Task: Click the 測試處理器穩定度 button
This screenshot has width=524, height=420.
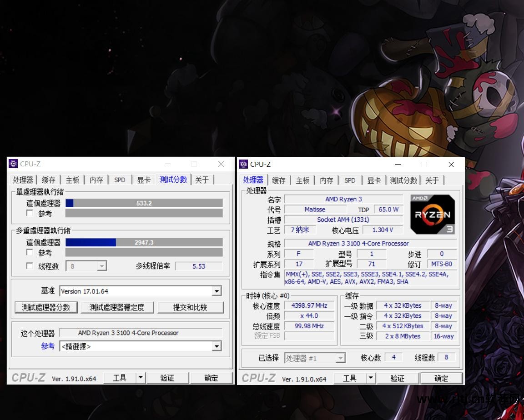Action: [x=116, y=307]
